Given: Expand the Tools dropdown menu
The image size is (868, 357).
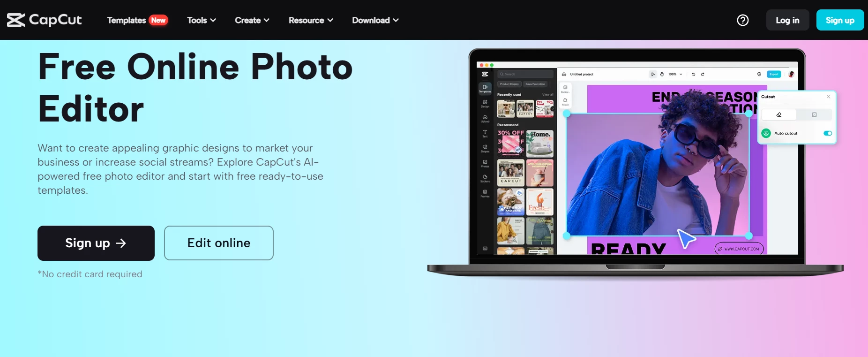Looking at the screenshot, I should click(x=202, y=20).
